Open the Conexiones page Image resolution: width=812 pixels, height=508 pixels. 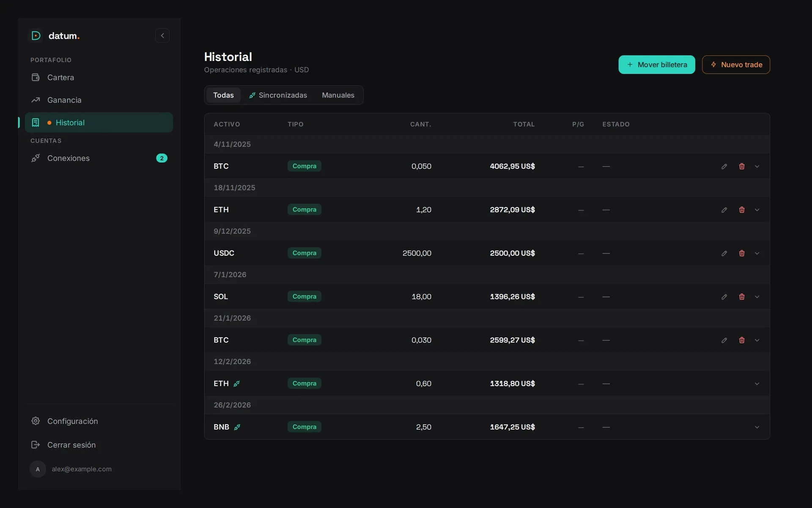99,158
